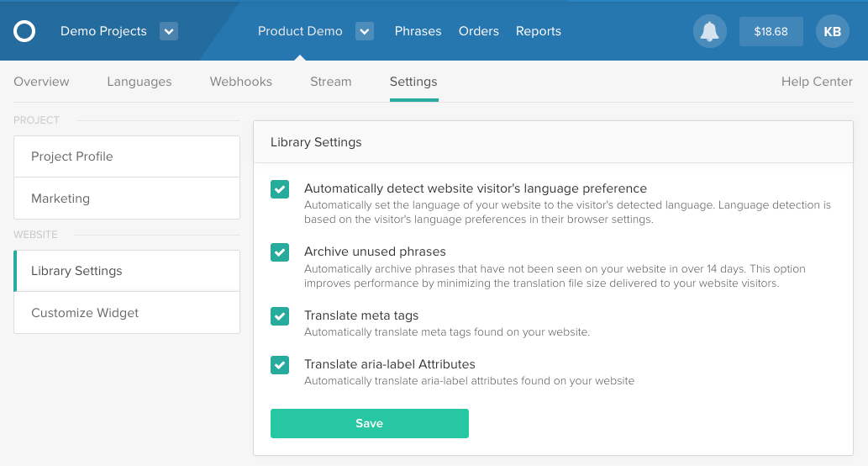Expand the Product Demo dropdown arrow
Screen dimensions: 868x466
[364, 31]
